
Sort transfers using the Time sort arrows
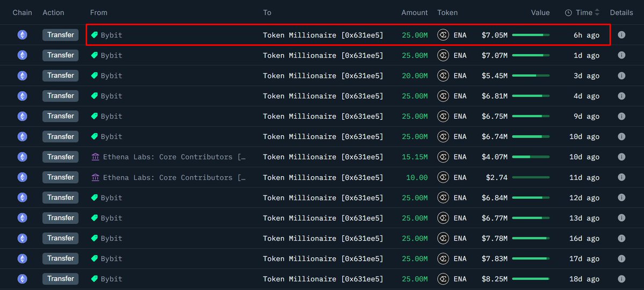tap(597, 13)
